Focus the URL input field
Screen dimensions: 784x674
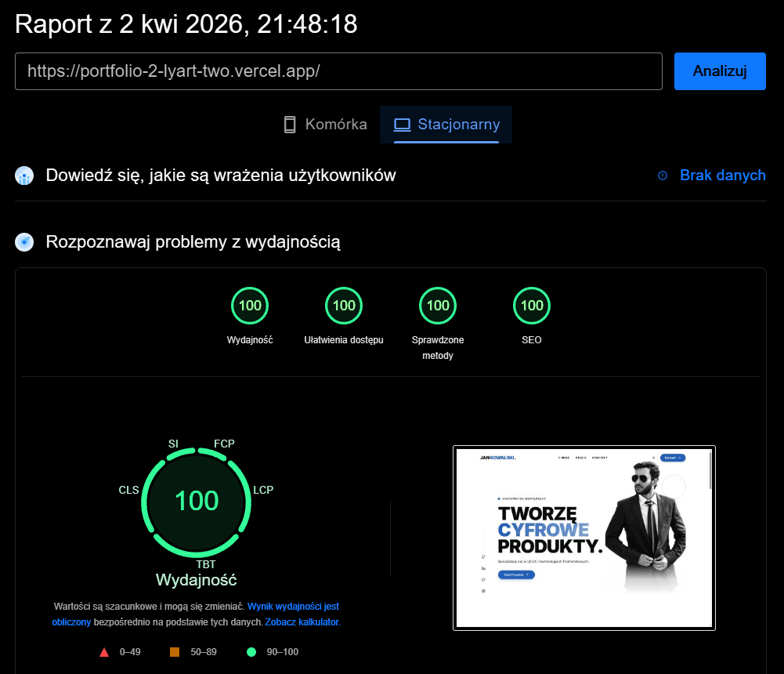[x=338, y=71]
